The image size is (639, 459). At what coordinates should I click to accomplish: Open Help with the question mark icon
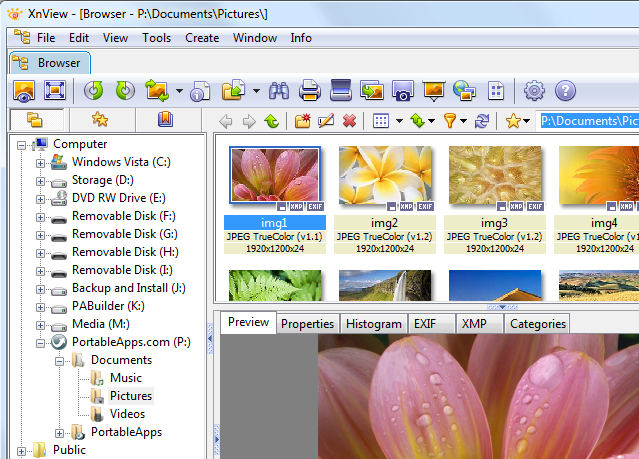click(565, 90)
